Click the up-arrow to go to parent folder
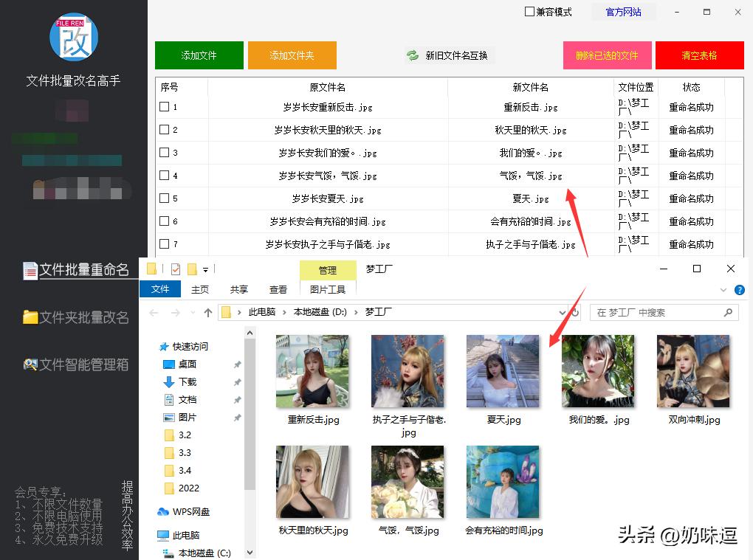 click(x=207, y=311)
